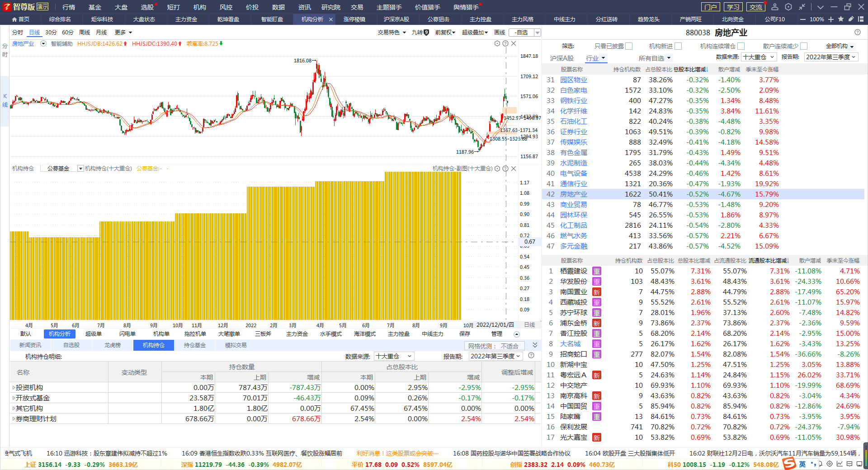Click the 画线 button

[500, 33]
